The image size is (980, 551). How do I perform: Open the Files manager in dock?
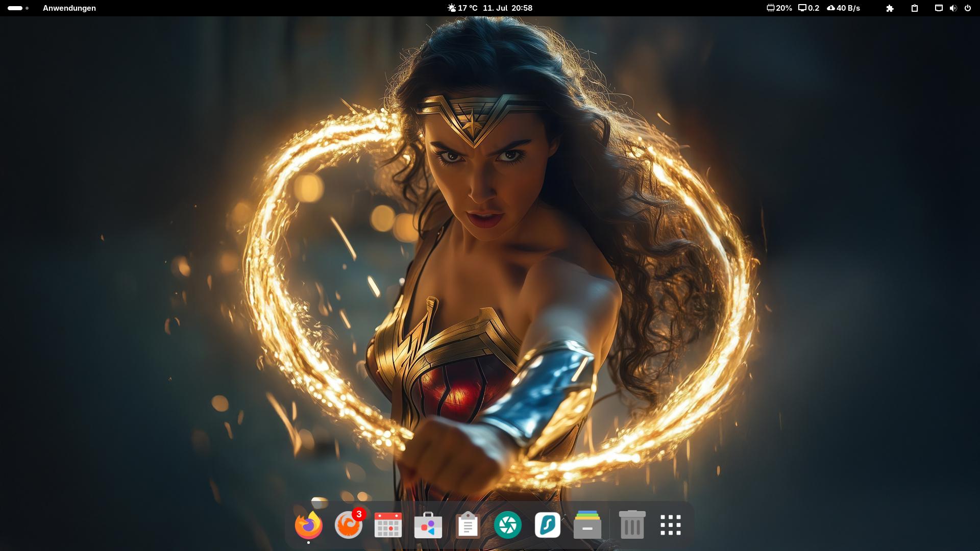587,525
